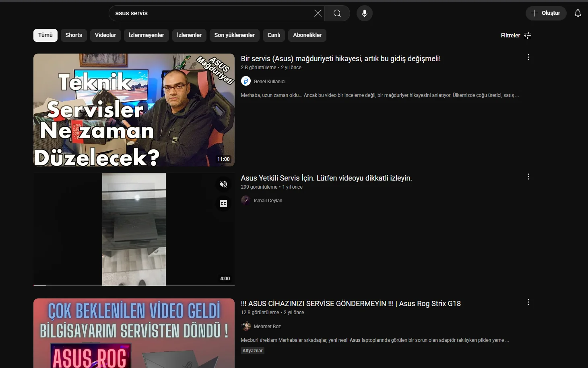The image size is (588, 368).
Task: Visit the Mehmet Boz channel name link
Action: pos(267,327)
